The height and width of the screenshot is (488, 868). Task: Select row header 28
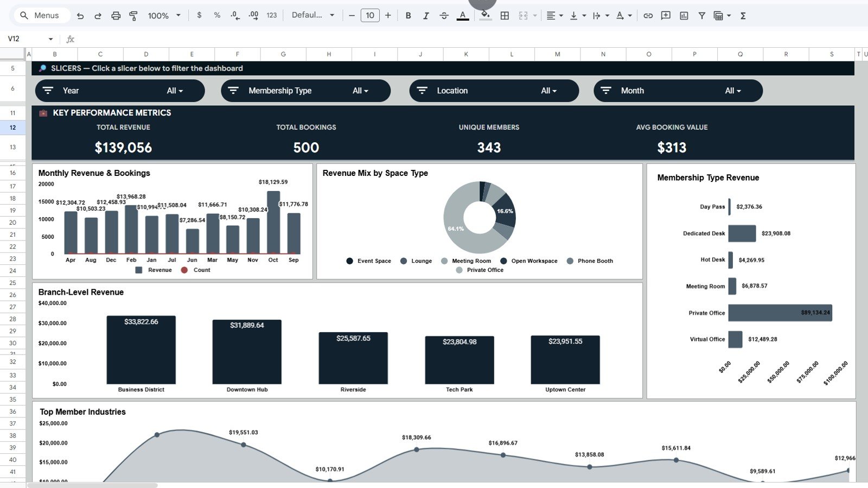click(x=12, y=319)
